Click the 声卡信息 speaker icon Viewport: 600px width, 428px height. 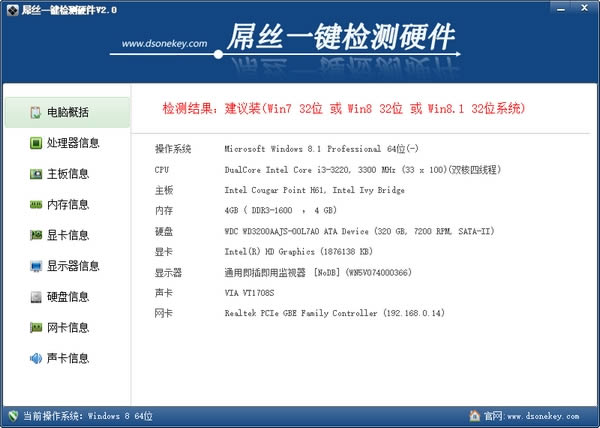[x=36, y=358]
